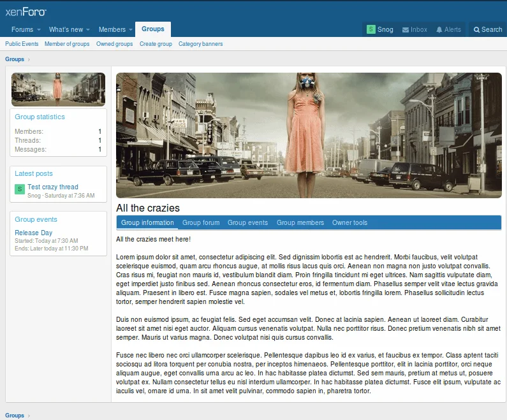Open the Public Events link
Image resolution: width=507 pixels, height=420 pixels.
click(x=22, y=44)
